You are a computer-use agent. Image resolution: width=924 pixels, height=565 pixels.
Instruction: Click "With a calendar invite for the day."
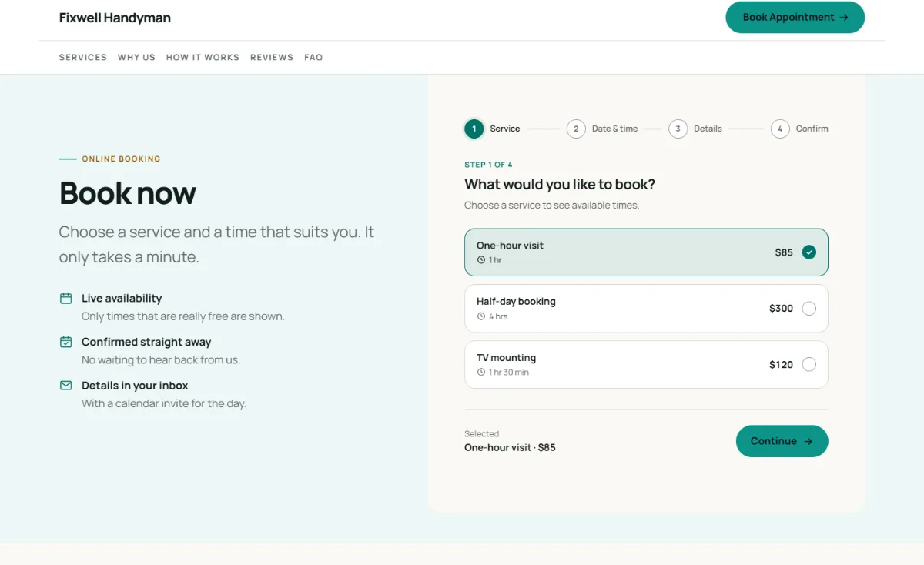point(164,403)
